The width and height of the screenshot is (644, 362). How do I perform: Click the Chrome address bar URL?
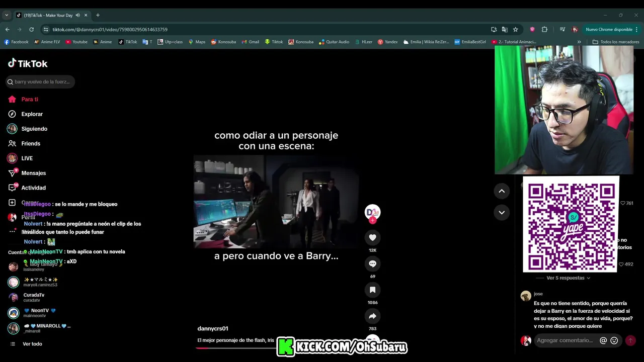point(110,30)
